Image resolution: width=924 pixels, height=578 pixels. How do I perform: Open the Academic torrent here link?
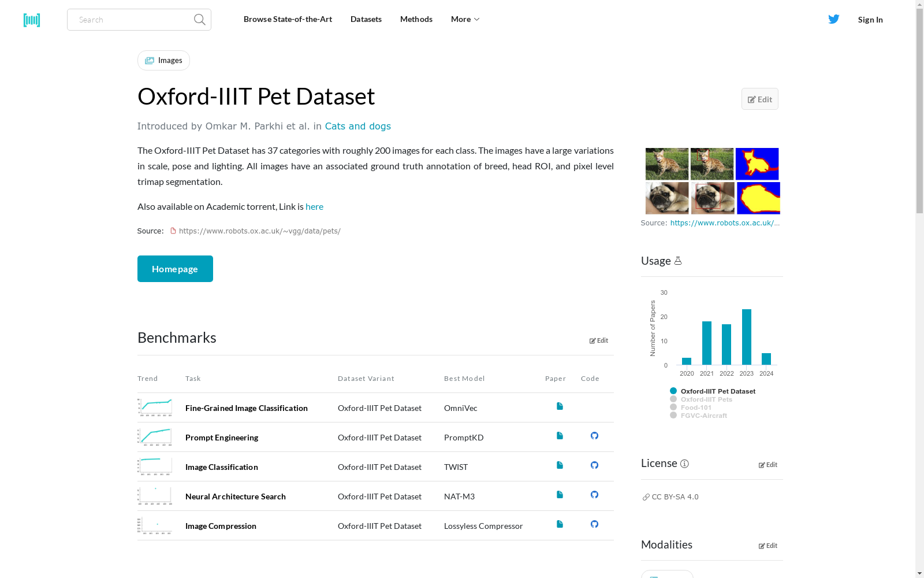pyautogui.click(x=314, y=206)
